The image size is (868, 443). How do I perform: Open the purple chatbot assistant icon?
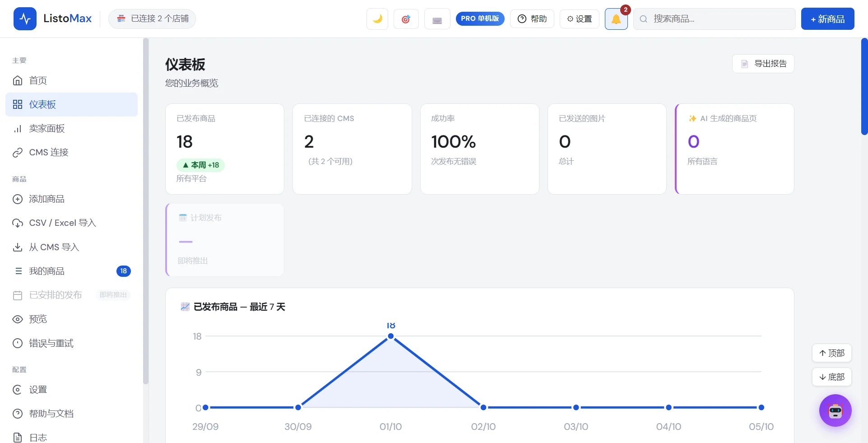point(836,410)
